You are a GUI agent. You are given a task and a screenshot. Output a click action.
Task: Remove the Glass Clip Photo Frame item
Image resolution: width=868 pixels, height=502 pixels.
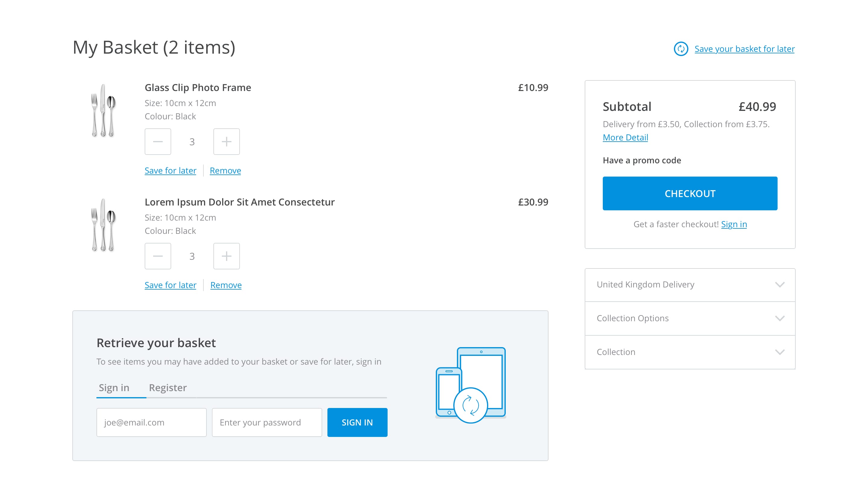(x=225, y=171)
